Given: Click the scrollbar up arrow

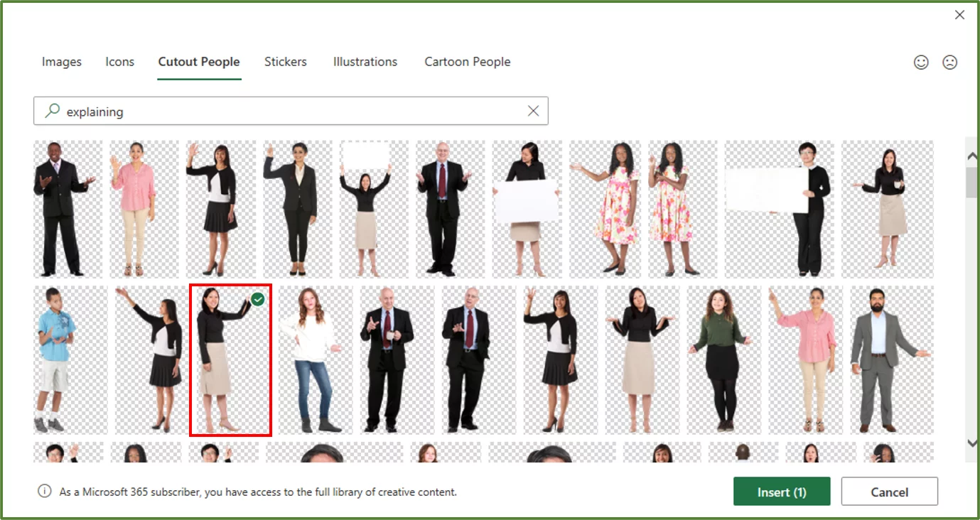Looking at the screenshot, I should coord(971,155).
